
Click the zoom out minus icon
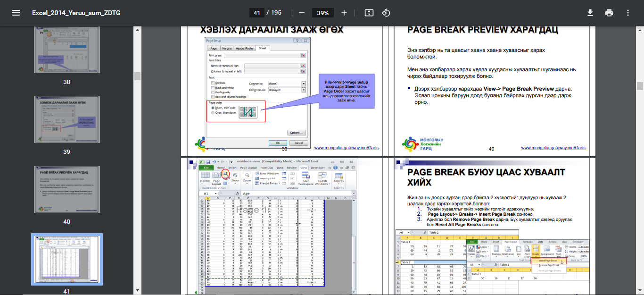[x=302, y=13]
